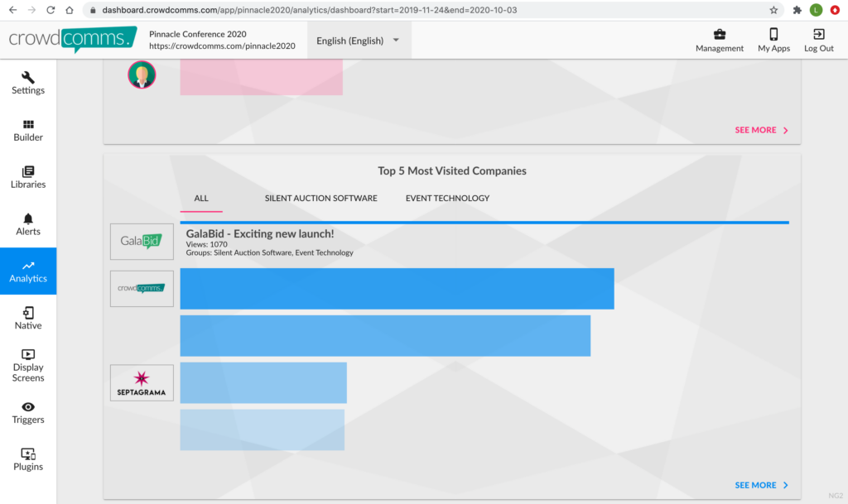Bookmark this page with star icon
The height and width of the screenshot is (504, 848).
coord(773,10)
